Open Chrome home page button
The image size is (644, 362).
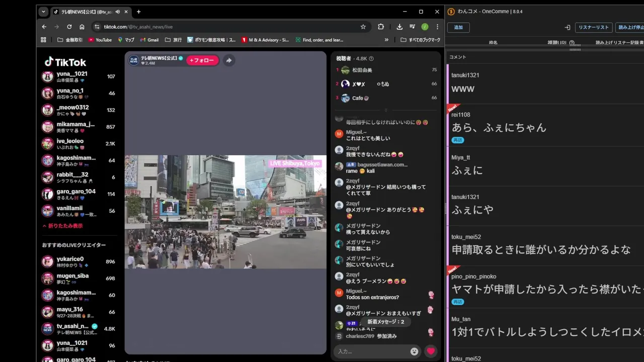(x=82, y=27)
